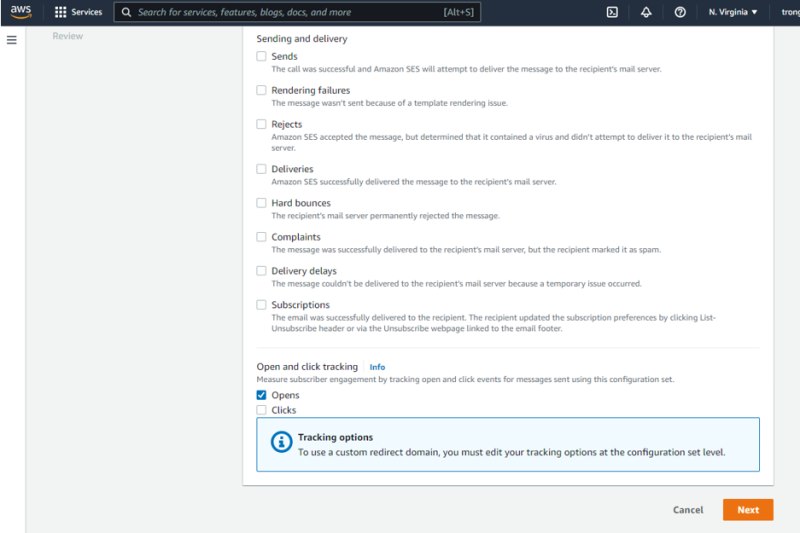Click the search magnifier icon
This screenshot has width=800, height=533.
tap(126, 12)
